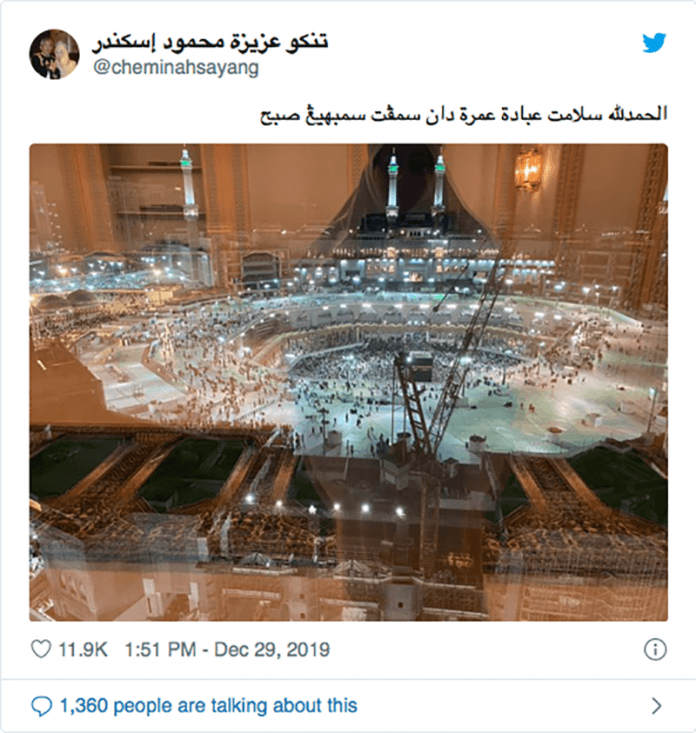Open the embedded mosque courtyard photo
The height and width of the screenshot is (733, 696).
click(348, 382)
